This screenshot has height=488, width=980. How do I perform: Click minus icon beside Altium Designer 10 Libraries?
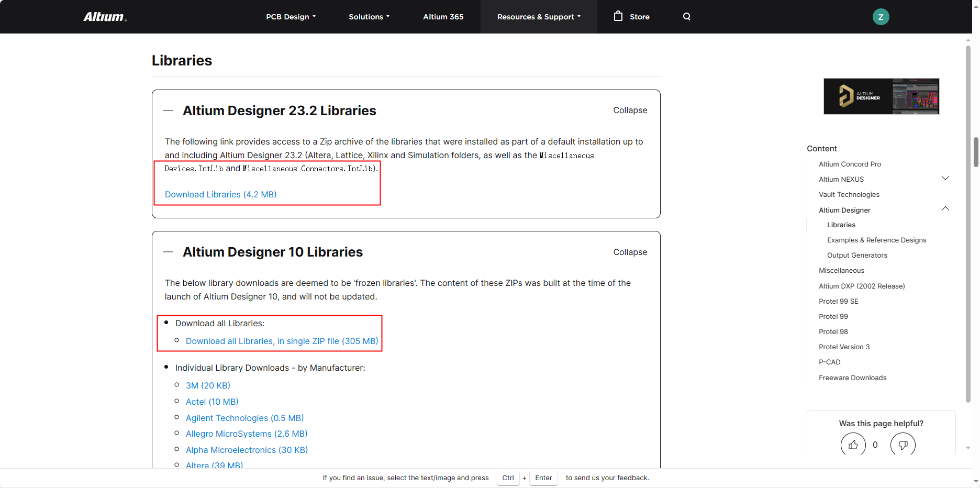[x=168, y=252]
